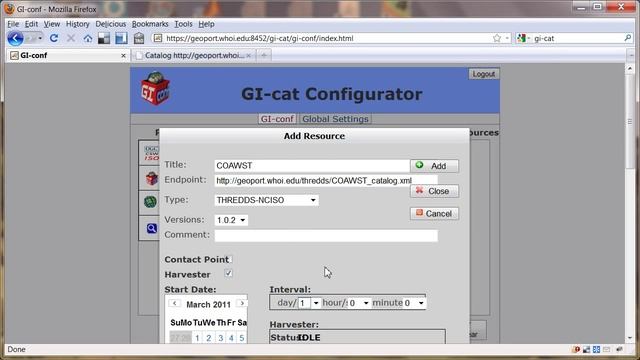Screen dimensions: 640x360
Task: Select the blue magnifier sidebar icon
Action: click(x=151, y=228)
